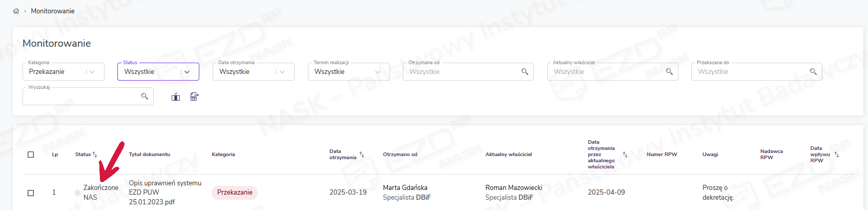
Task: Click the Przekazanie category badge
Action: pos(235,193)
